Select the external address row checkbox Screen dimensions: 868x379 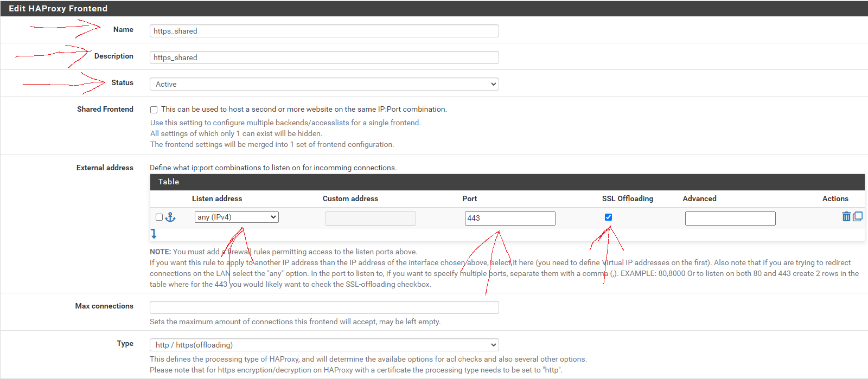[159, 217]
